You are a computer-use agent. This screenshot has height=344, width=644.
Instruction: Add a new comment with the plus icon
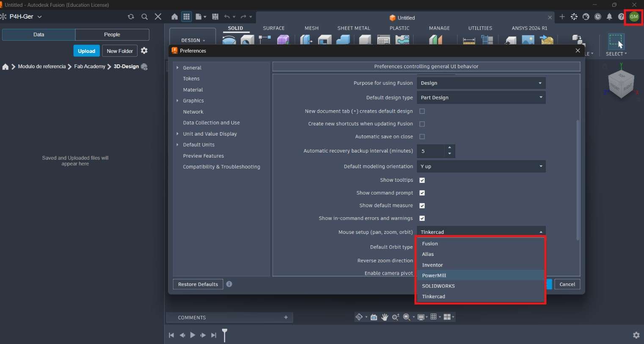[x=286, y=317]
